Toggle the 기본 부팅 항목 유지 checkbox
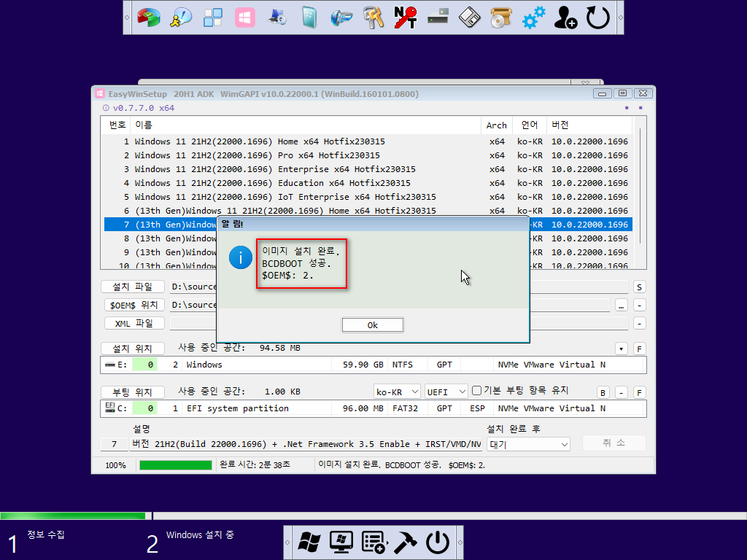 476,391
